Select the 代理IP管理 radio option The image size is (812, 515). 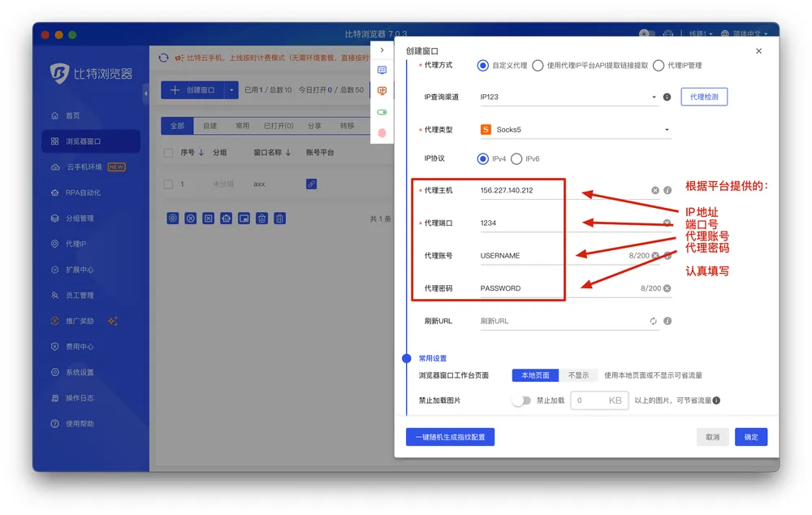(659, 66)
